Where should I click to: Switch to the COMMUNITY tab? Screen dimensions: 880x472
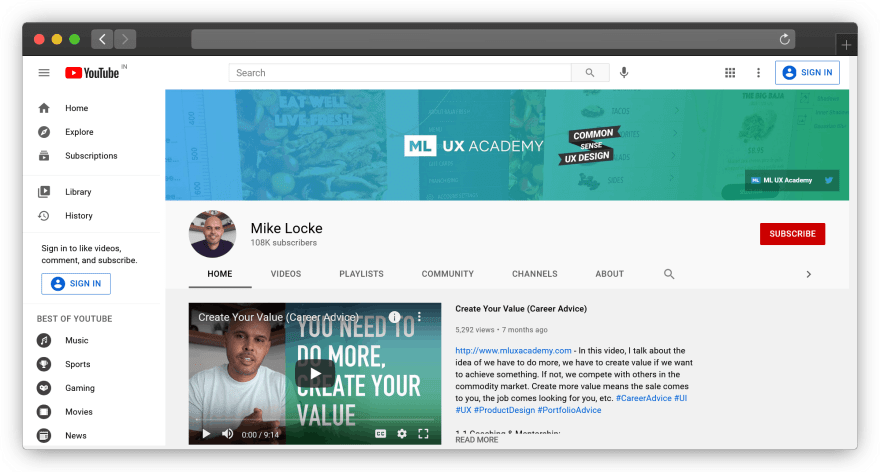[448, 274]
